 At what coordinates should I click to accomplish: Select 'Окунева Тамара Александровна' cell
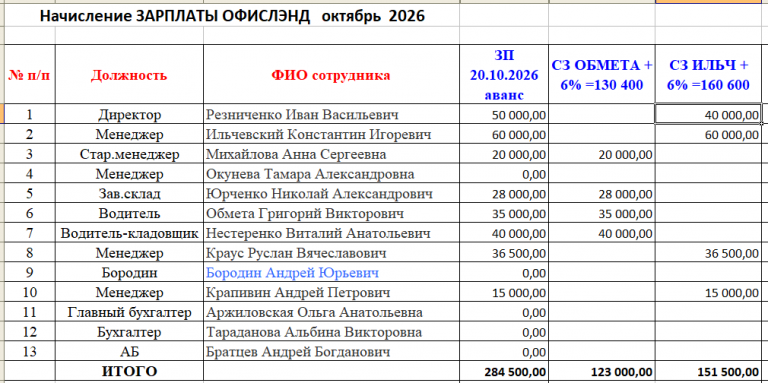(x=331, y=174)
